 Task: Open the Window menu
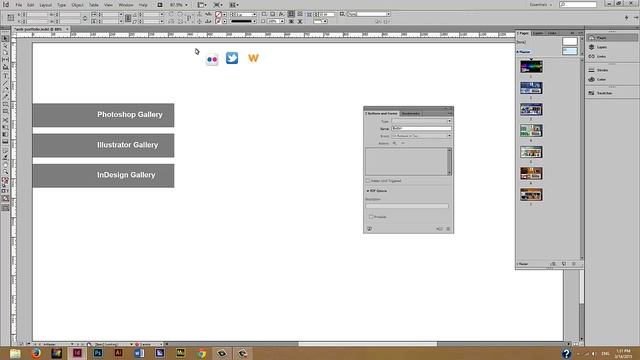tap(126, 5)
